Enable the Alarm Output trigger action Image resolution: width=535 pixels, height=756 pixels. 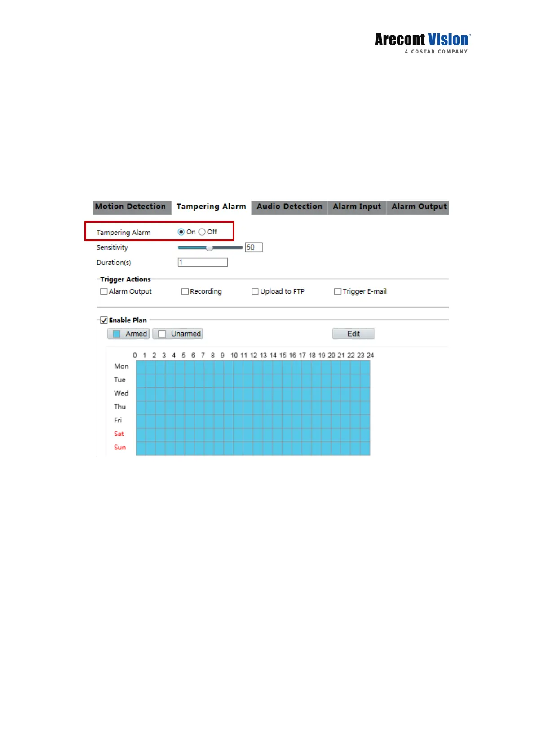pos(104,292)
